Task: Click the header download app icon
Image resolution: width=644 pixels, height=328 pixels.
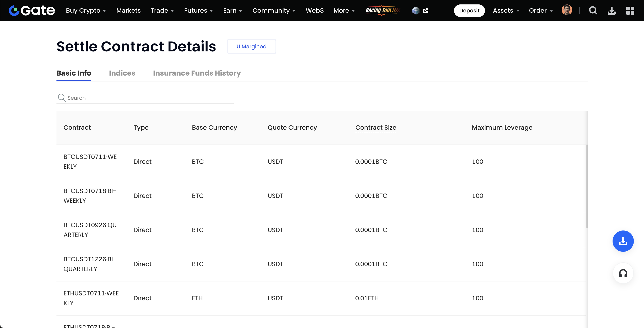Action: [611, 10]
